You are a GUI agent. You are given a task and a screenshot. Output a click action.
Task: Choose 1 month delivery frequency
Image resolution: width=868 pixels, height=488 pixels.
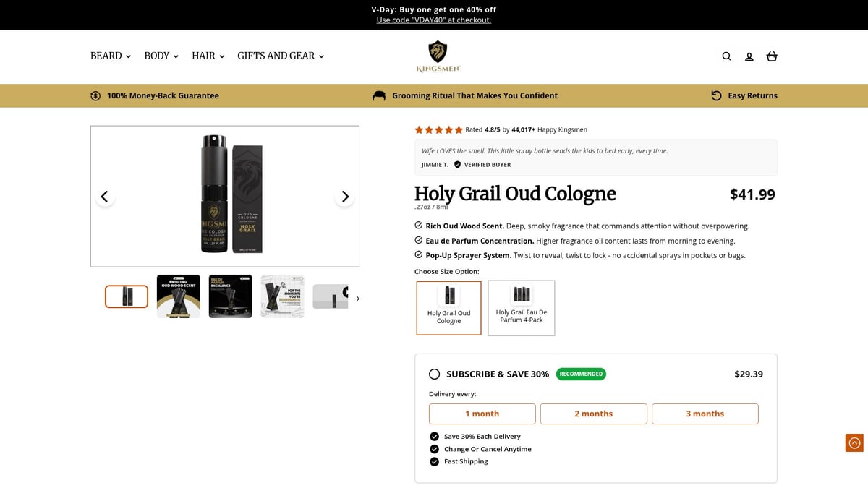tap(482, 414)
